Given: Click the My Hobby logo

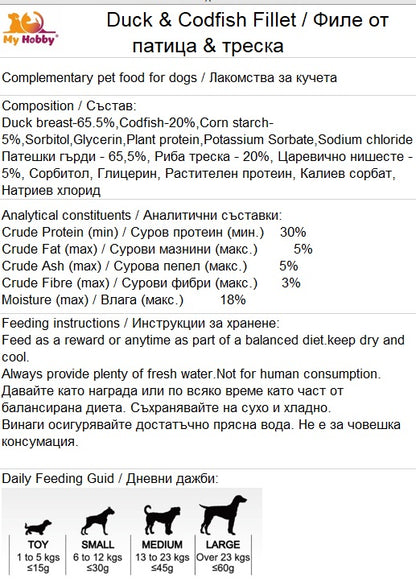Looking at the screenshot, I should [x=30, y=29].
